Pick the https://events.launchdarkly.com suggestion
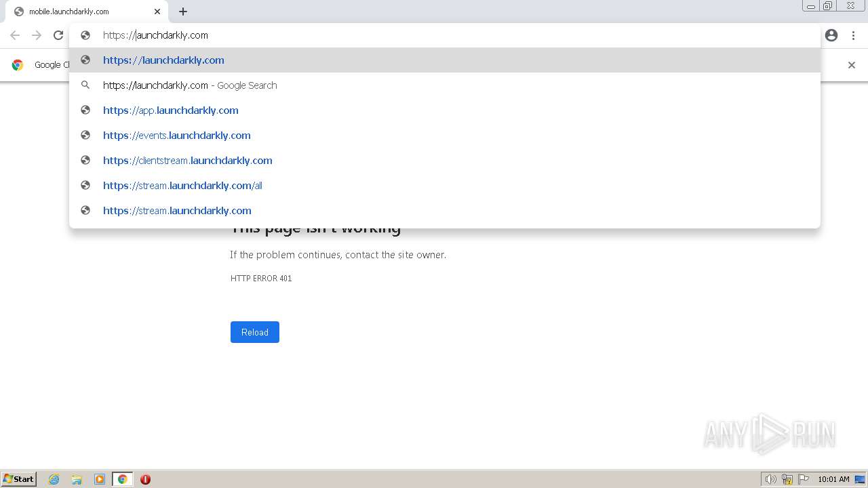The image size is (868, 488). point(445,136)
